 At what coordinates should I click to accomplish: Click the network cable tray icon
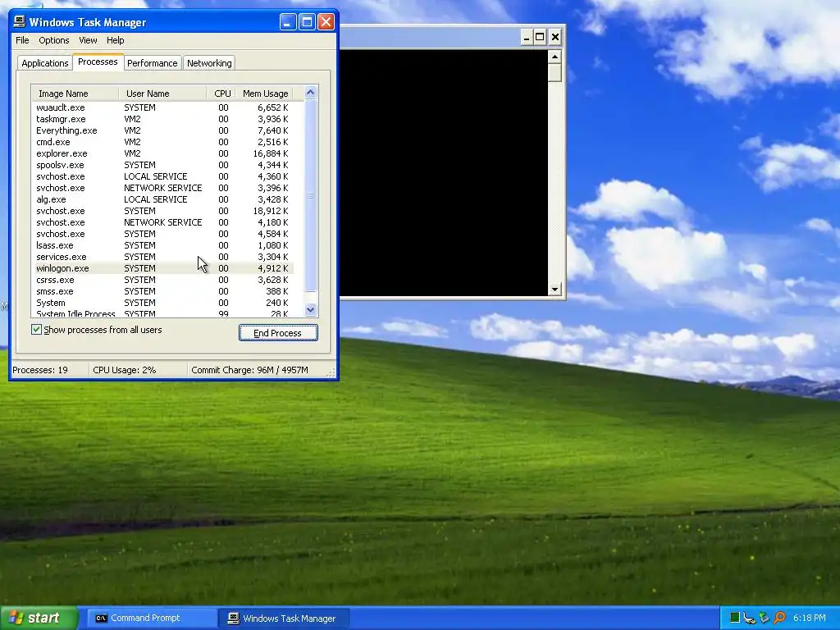(x=749, y=618)
